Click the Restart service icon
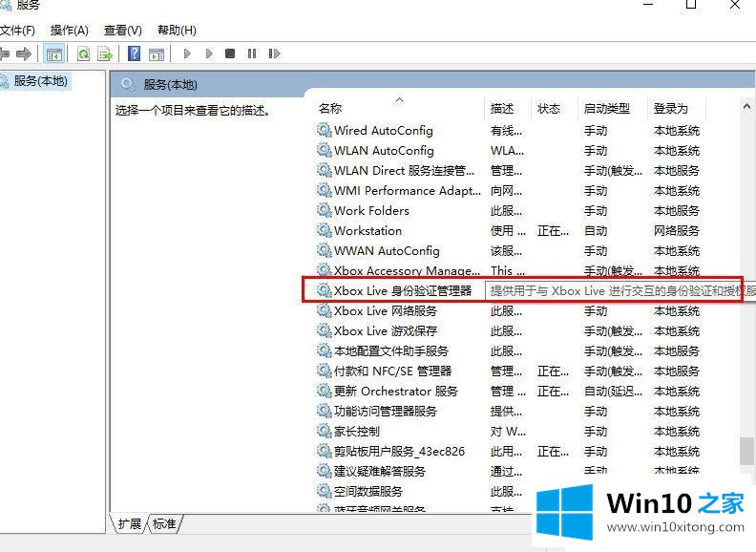 pyautogui.click(x=274, y=53)
